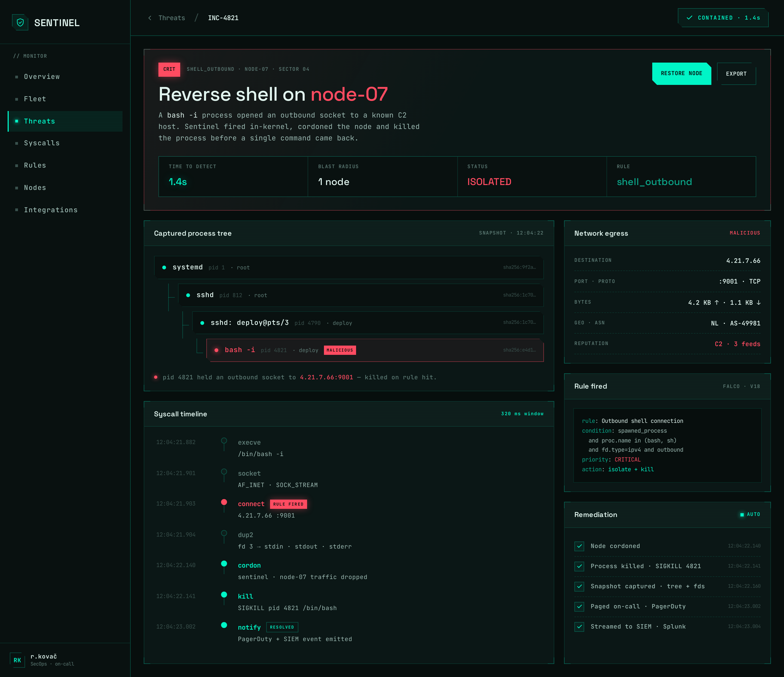Click the Restore Node button
The width and height of the screenshot is (784, 677).
coord(681,73)
